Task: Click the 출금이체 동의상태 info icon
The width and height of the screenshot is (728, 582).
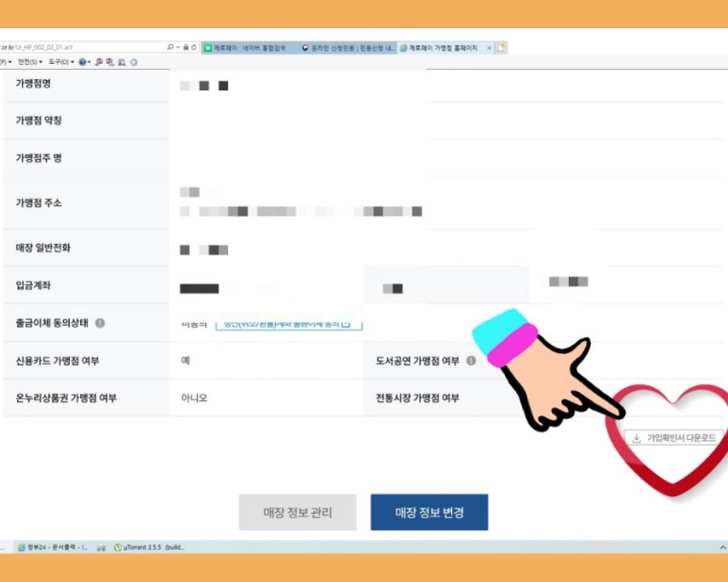Action: (100, 323)
